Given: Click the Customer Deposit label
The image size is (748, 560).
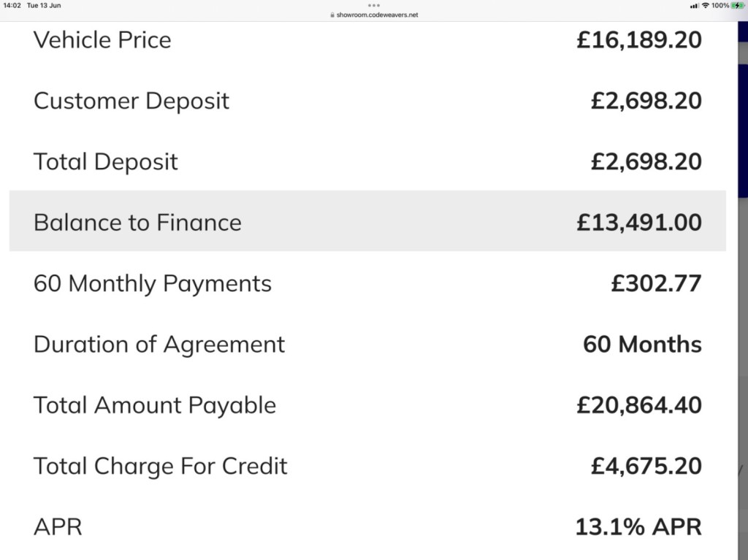Looking at the screenshot, I should point(131,101).
